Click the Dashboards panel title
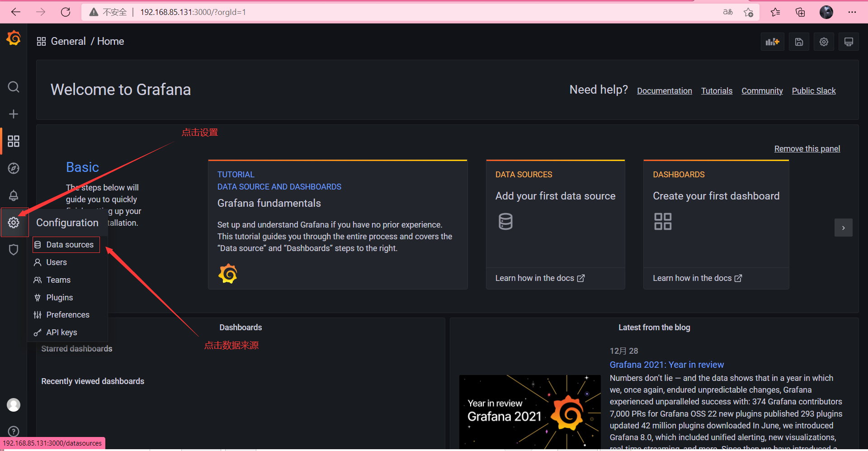This screenshot has height=451, width=868. [241, 328]
